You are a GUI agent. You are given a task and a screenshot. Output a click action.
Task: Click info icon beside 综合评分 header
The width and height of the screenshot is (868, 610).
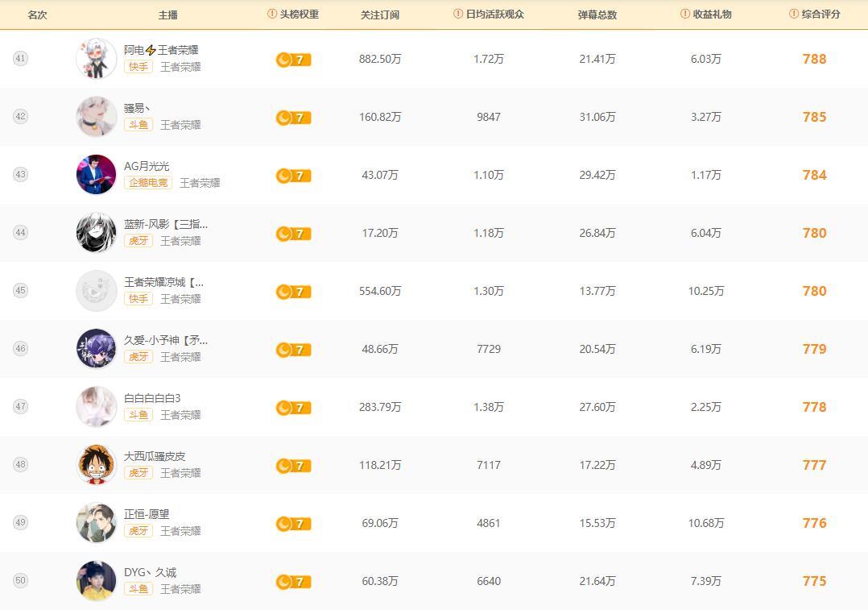click(794, 15)
